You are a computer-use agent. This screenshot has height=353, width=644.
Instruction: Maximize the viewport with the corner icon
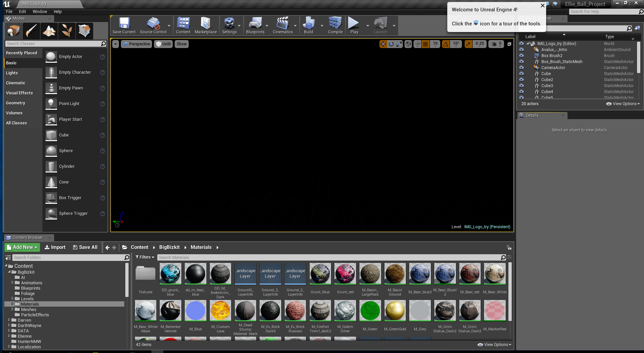pyautogui.click(x=509, y=44)
